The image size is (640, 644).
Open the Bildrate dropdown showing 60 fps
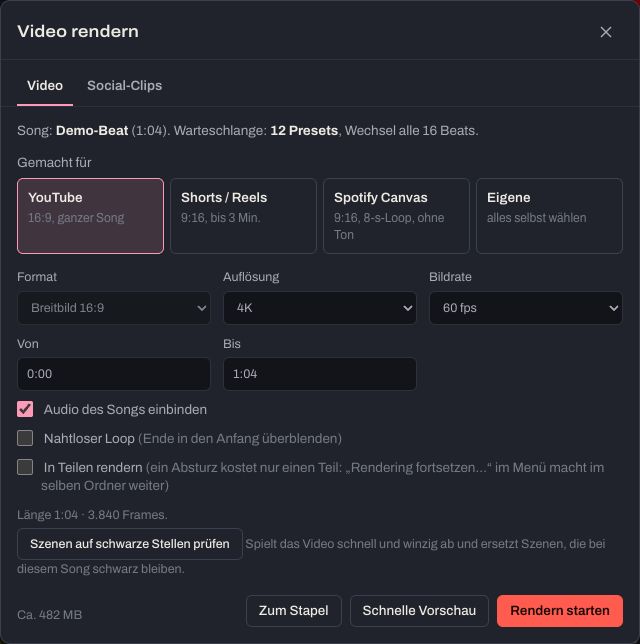(x=525, y=308)
